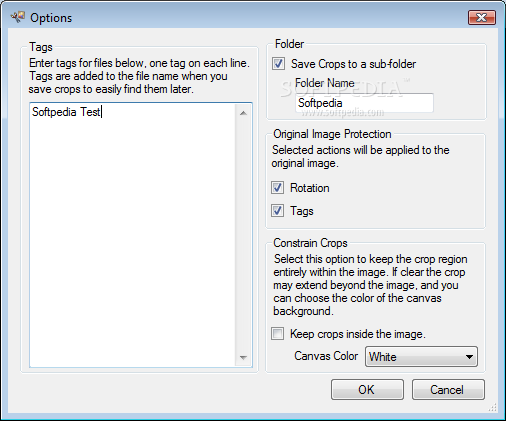Screen dimensions: 506x421
Task: Click the Save Crops to a sub-folder label
Action: pyautogui.click(x=353, y=64)
